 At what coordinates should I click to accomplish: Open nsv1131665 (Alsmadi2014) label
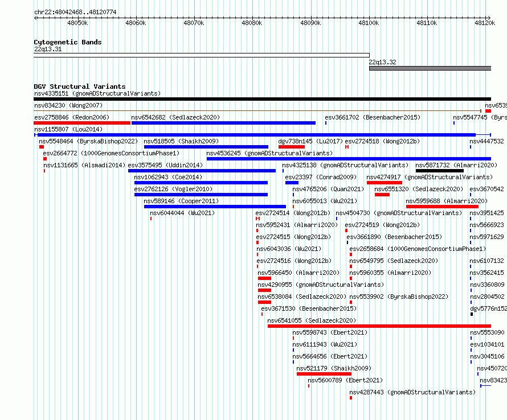pyautogui.click(x=84, y=166)
